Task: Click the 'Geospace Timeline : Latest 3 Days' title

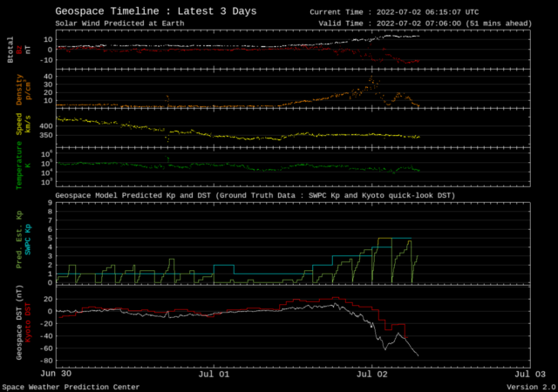Action: pos(156,11)
